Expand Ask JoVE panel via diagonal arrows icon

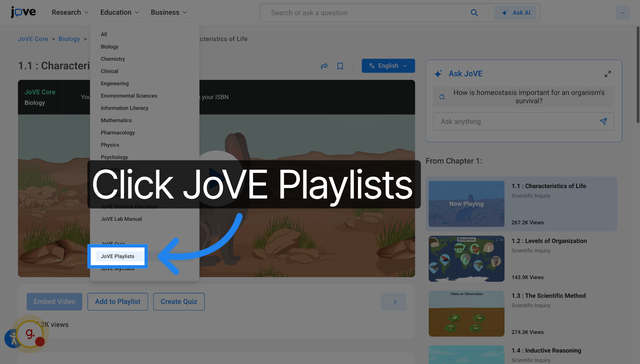(x=608, y=73)
